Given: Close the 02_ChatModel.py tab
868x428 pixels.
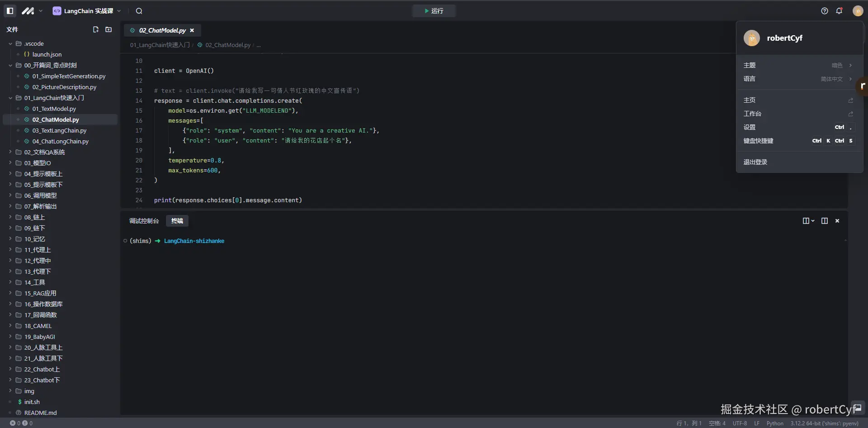Looking at the screenshot, I should 192,30.
